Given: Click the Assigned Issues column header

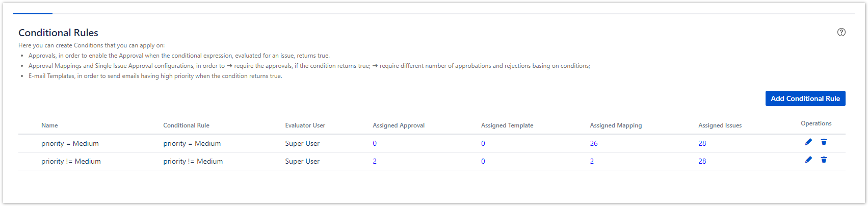Looking at the screenshot, I should (x=720, y=125).
